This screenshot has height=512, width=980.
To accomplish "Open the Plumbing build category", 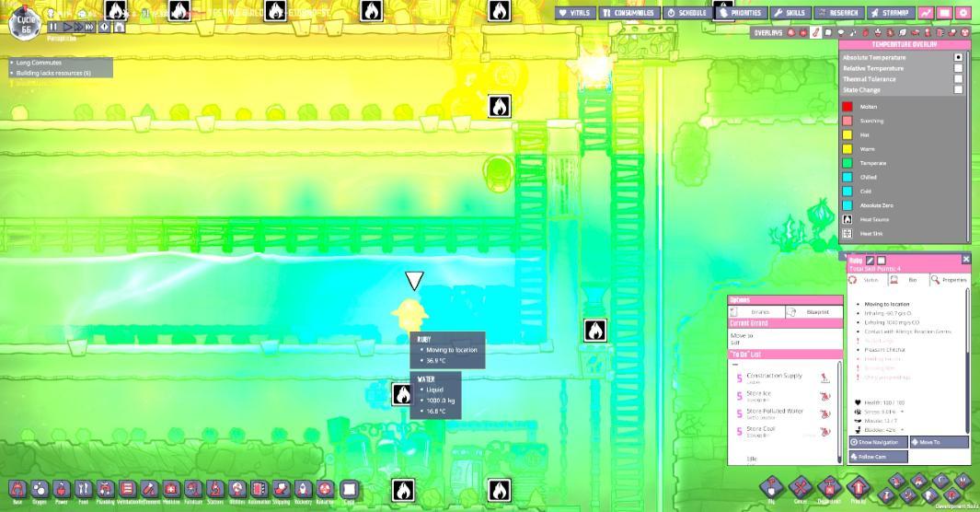I will point(105,489).
